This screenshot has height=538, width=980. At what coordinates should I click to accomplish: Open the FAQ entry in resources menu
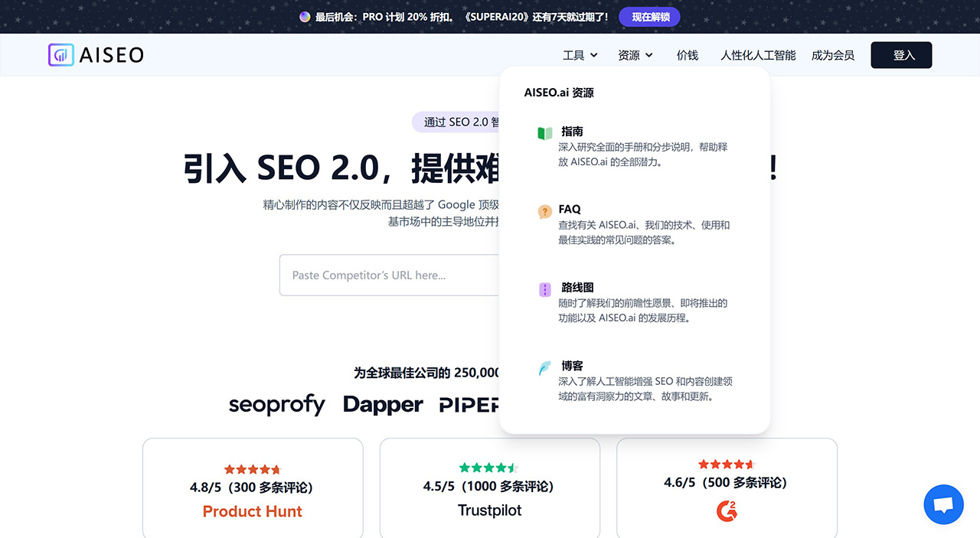[569, 209]
